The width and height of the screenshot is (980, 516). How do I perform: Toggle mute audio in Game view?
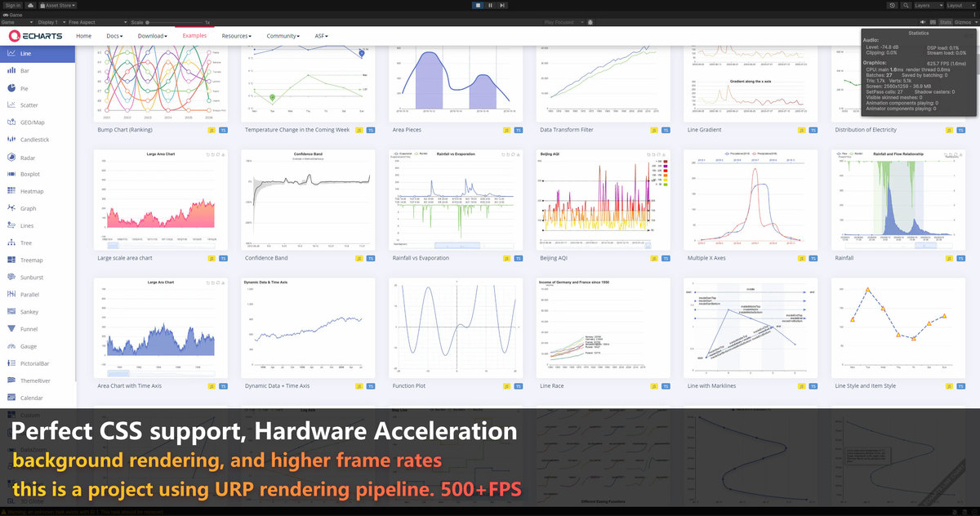coord(923,22)
